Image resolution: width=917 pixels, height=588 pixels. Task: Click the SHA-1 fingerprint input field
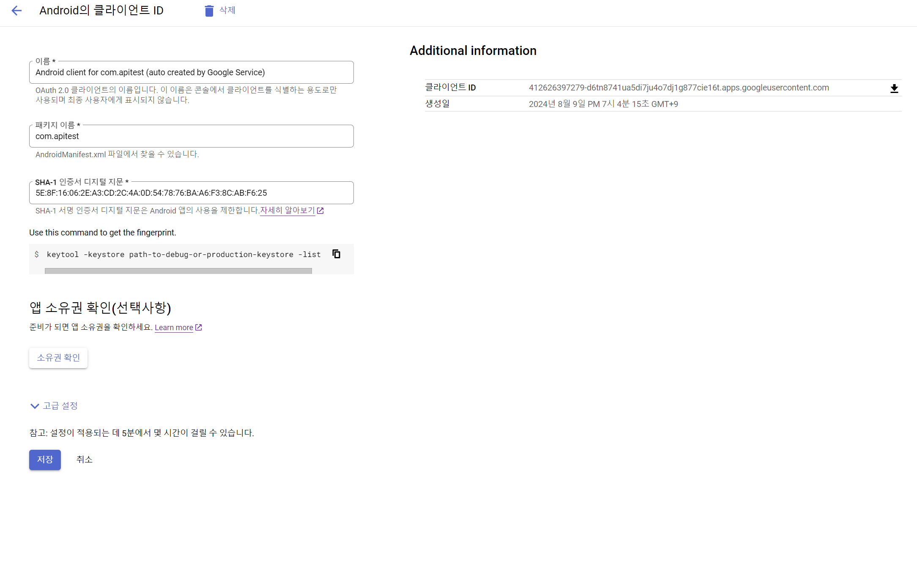(x=191, y=193)
